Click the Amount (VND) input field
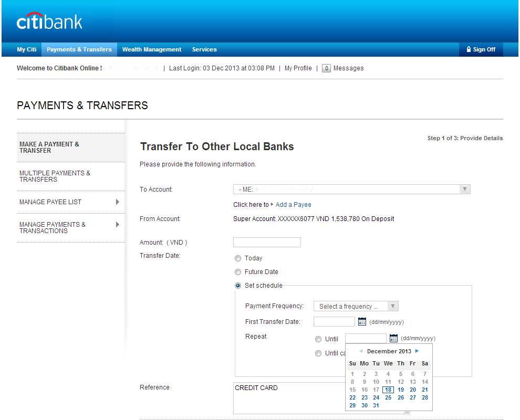The height and width of the screenshot is (420, 520). (x=267, y=243)
